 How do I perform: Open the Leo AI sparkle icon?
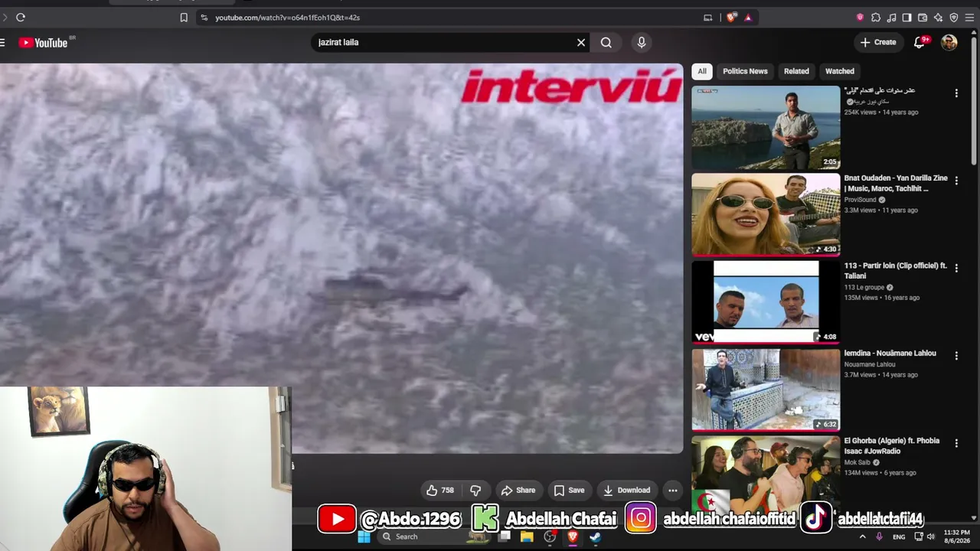pyautogui.click(x=938, y=18)
